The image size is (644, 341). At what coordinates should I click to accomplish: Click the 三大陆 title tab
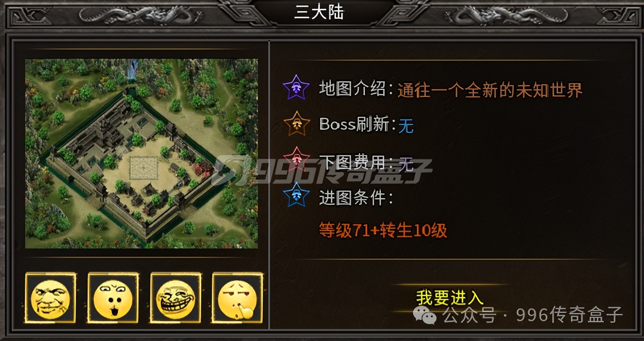[319, 13]
